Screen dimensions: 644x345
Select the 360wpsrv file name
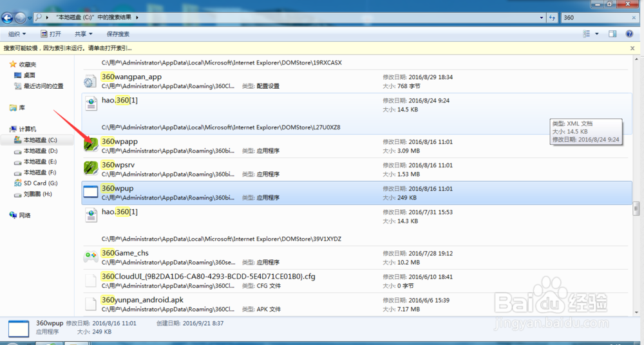point(118,165)
